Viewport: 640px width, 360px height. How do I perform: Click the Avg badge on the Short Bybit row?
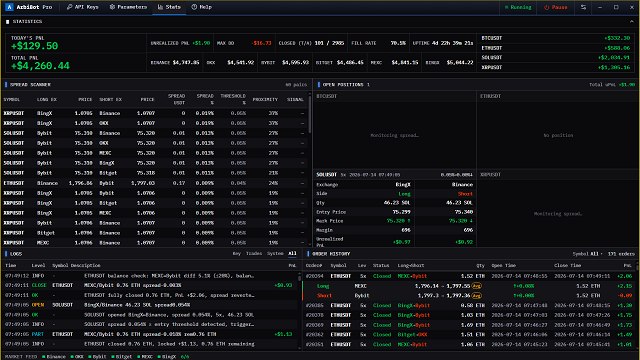point(476,296)
